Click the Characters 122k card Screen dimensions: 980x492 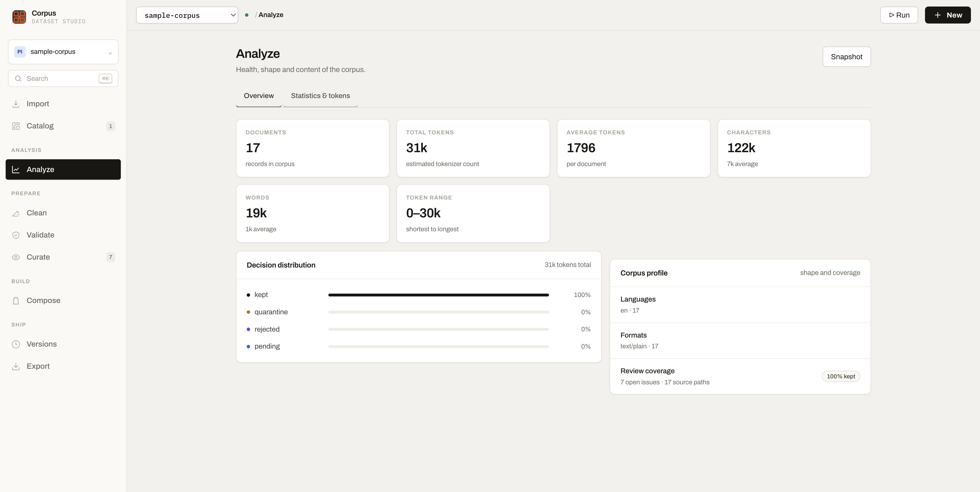(x=794, y=148)
